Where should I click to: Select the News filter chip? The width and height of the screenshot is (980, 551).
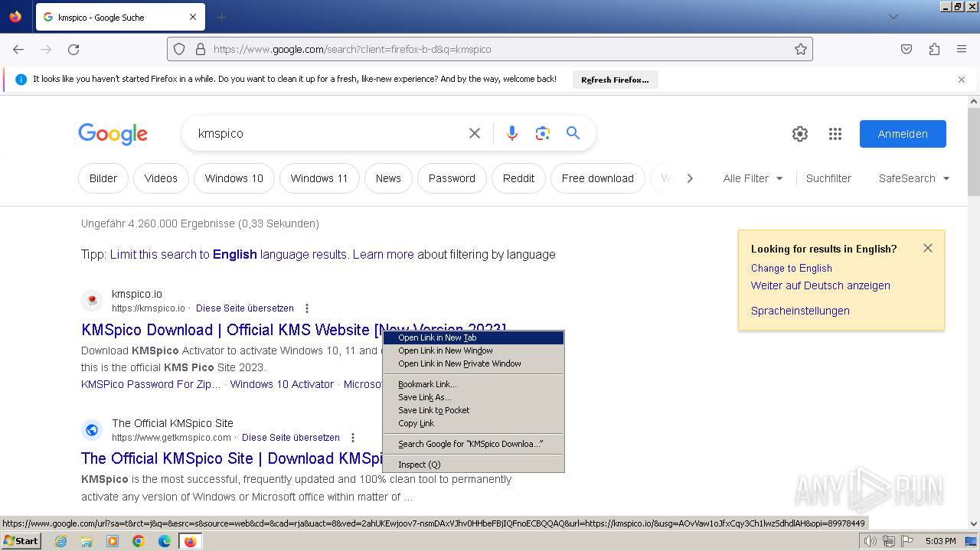[x=388, y=178]
